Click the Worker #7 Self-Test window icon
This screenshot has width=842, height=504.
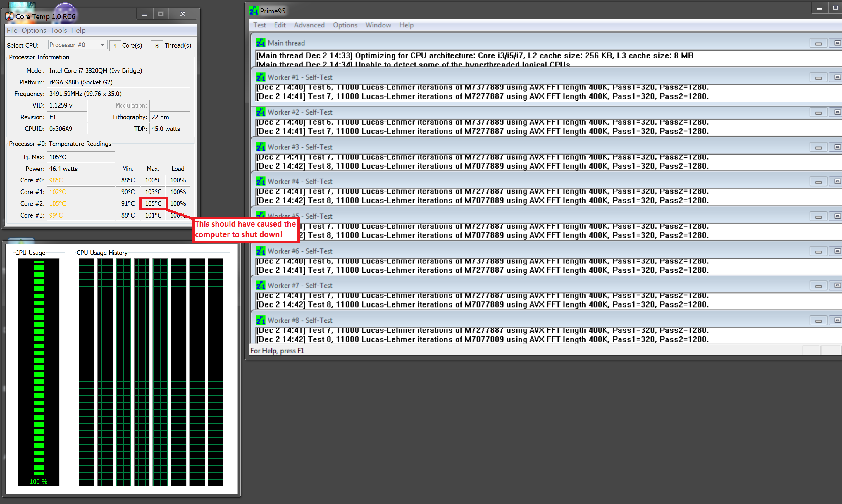tap(261, 285)
